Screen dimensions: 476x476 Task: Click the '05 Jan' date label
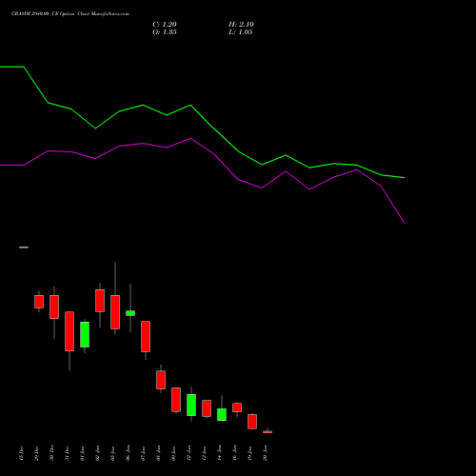click(112, 453)
